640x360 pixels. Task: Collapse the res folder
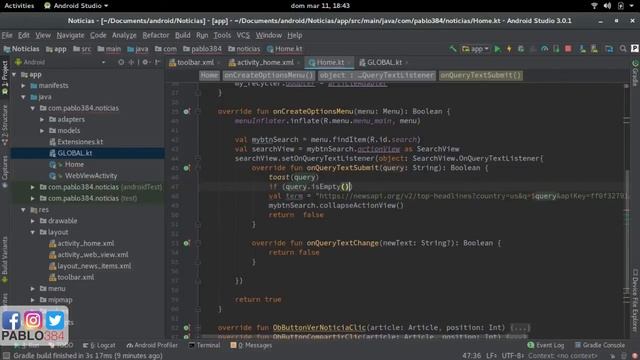tap(24, 210)
